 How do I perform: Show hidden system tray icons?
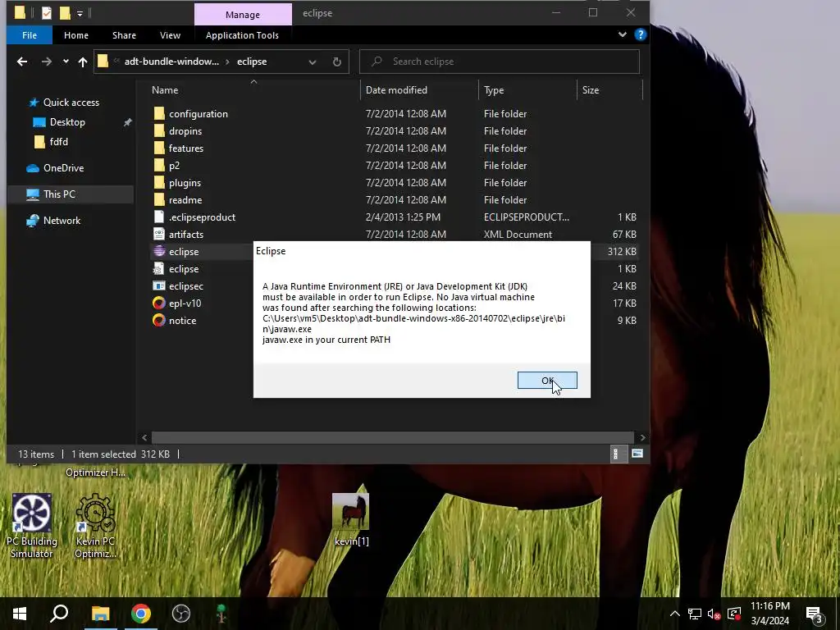click(x=675, y=614)
